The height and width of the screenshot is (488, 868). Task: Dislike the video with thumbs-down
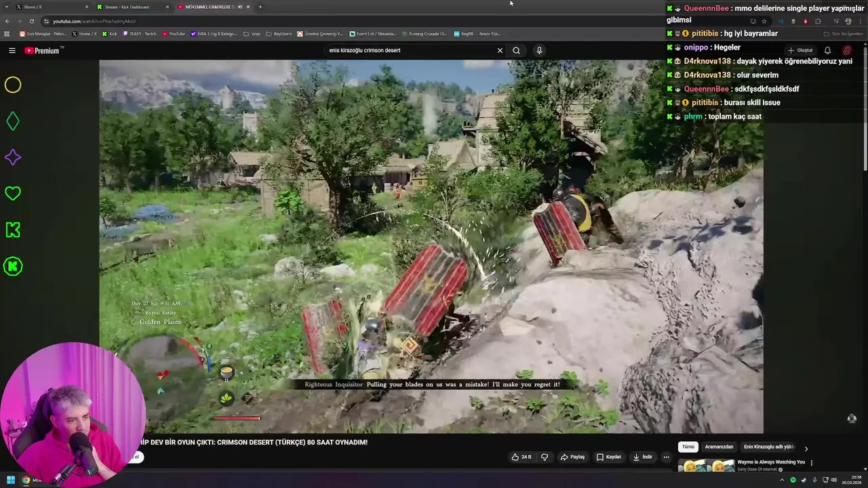(x=545, y=457)
